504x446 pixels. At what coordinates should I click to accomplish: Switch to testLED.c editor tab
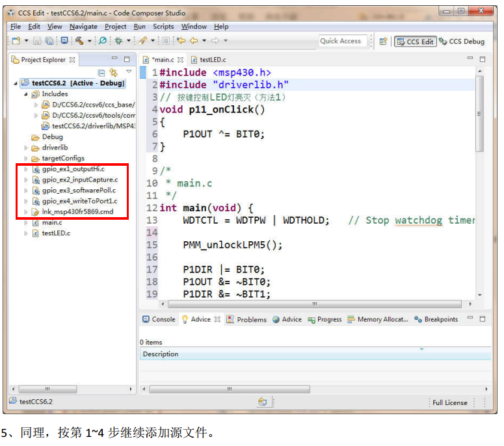(209, 60)
